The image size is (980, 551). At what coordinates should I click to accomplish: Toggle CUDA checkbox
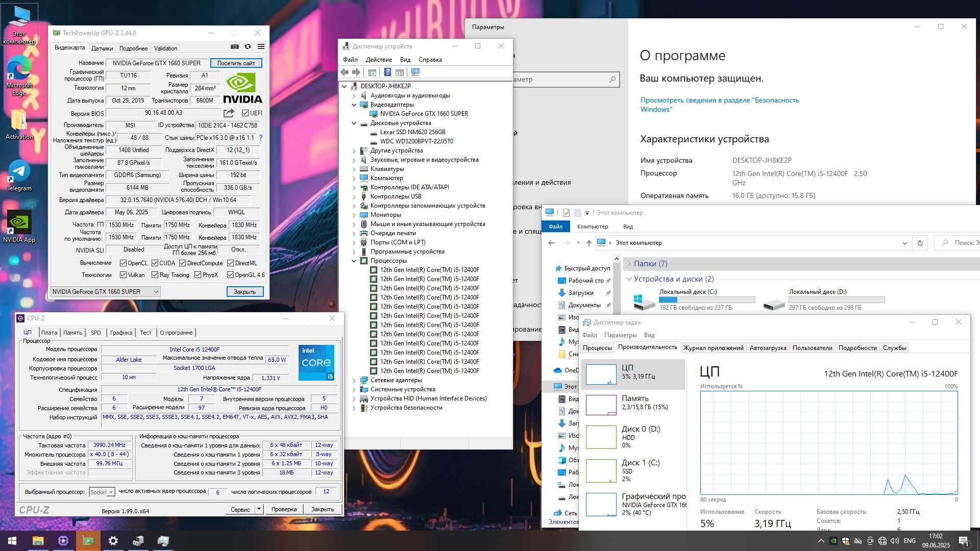pyautogui.click(x=155, y=263)
